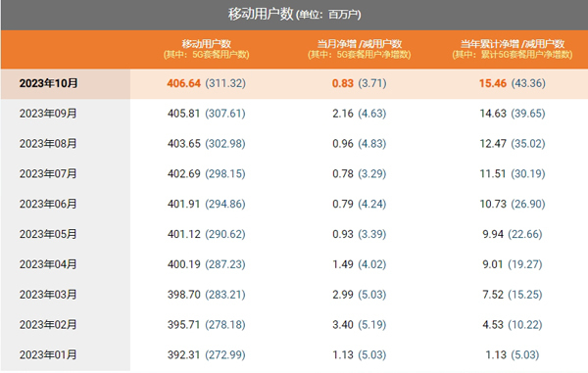
Task: Click the January cumulative value 1.13 (5.03)
Action: pos(513,354)
